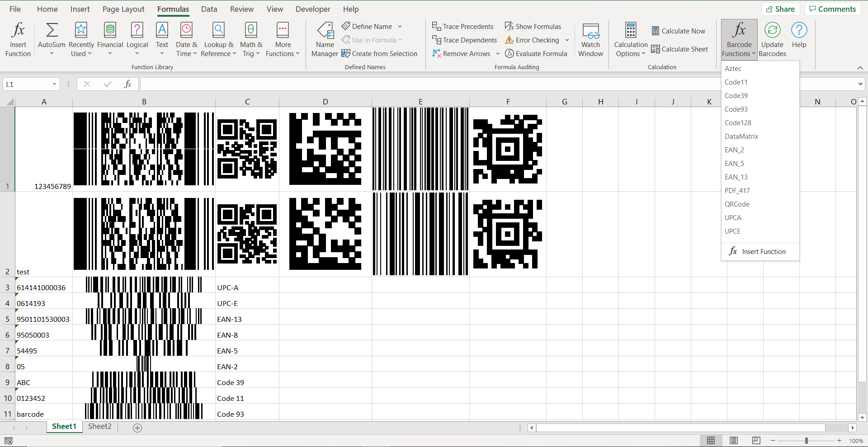Open Financial functions library
The width and height of the screenshot is (868, 447).
[110, 39]
